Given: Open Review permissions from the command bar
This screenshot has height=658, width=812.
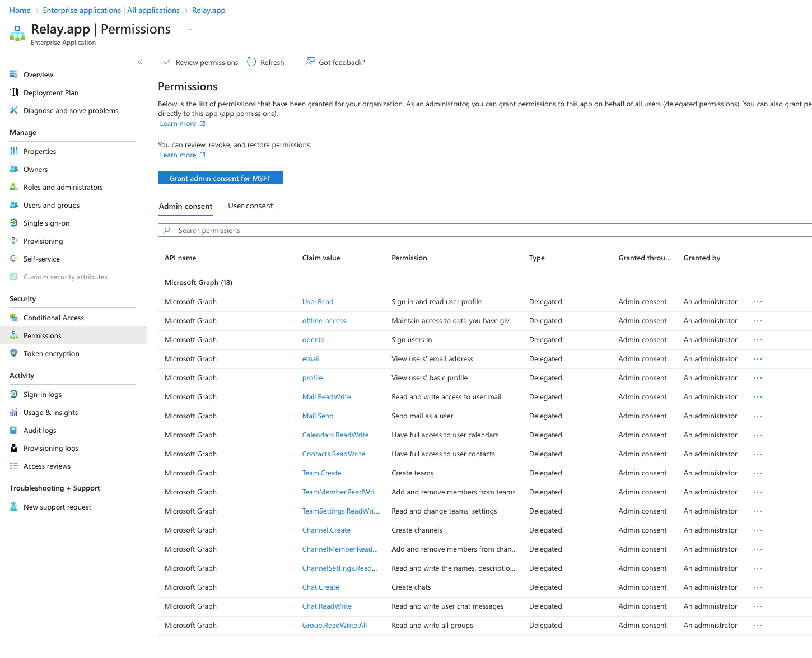Looking at the screenshot, I should click(200, 62).
